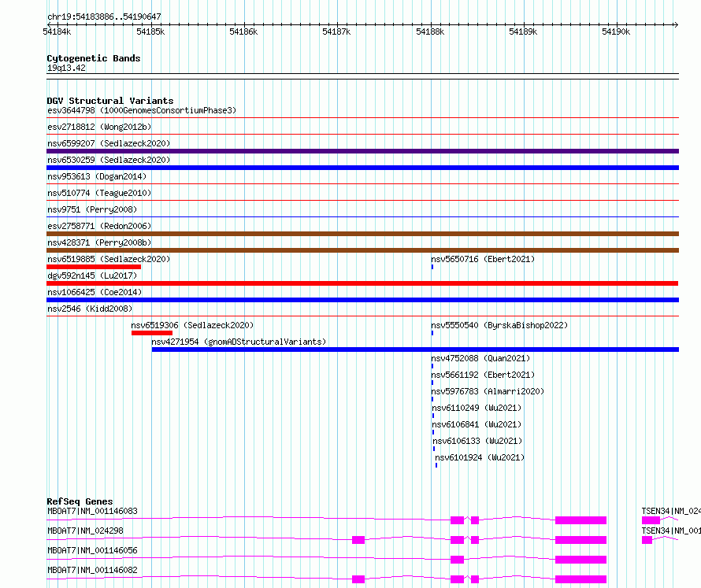Select the esv2758771 (Redon2006) label
This screenshot has width=701, height=588.
[99, 226]
